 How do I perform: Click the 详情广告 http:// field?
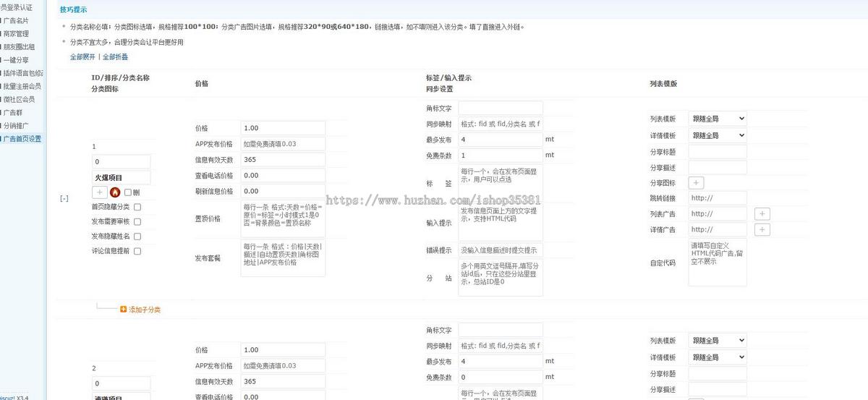pyautogui.click(x=718, y=229)
